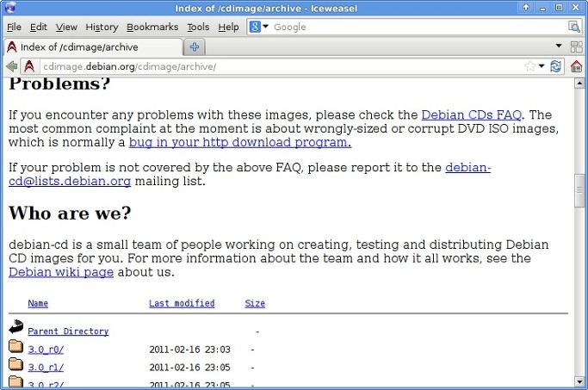The height and width of the screenshot is (390, 588).
Task: Click the scrollbar down arrow
Action: 579,381
